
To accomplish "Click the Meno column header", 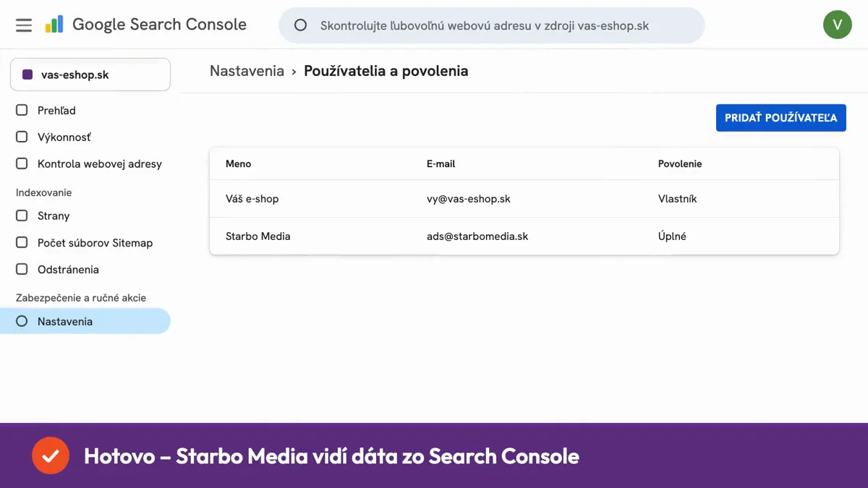I will [x=239, y=164].
